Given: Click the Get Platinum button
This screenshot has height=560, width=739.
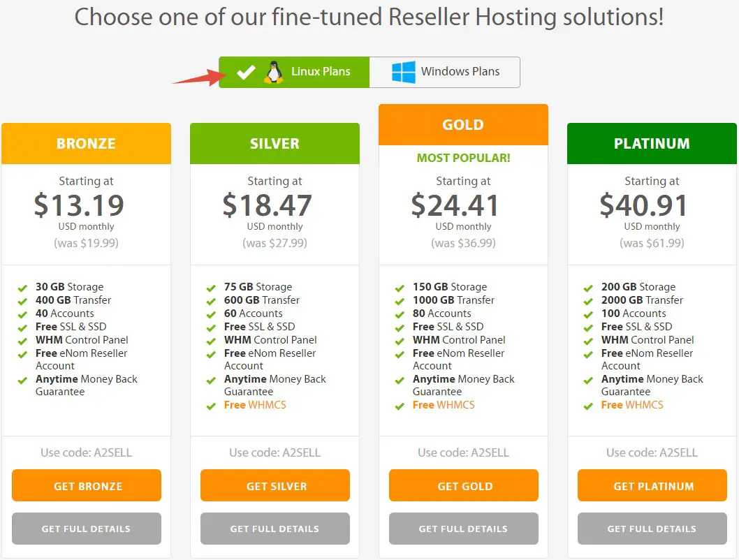Looking at the screenshot, I should [652, 485].
